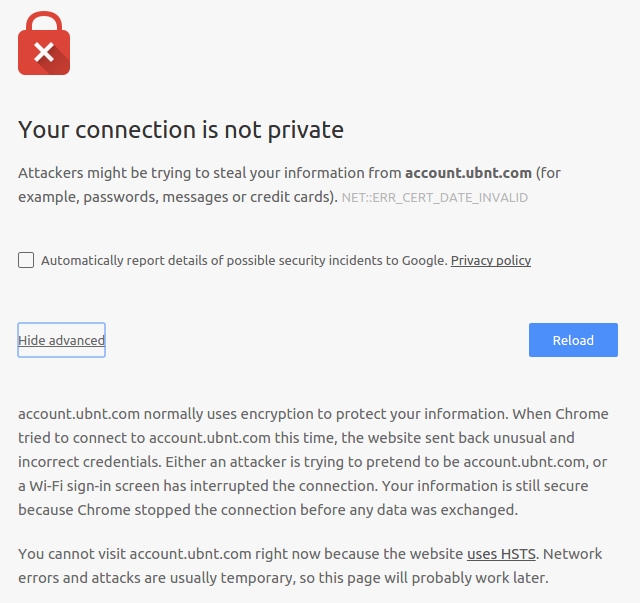
Task: Click the 'Wi-Fi sign-in screen' phrase
Action: 94,486
